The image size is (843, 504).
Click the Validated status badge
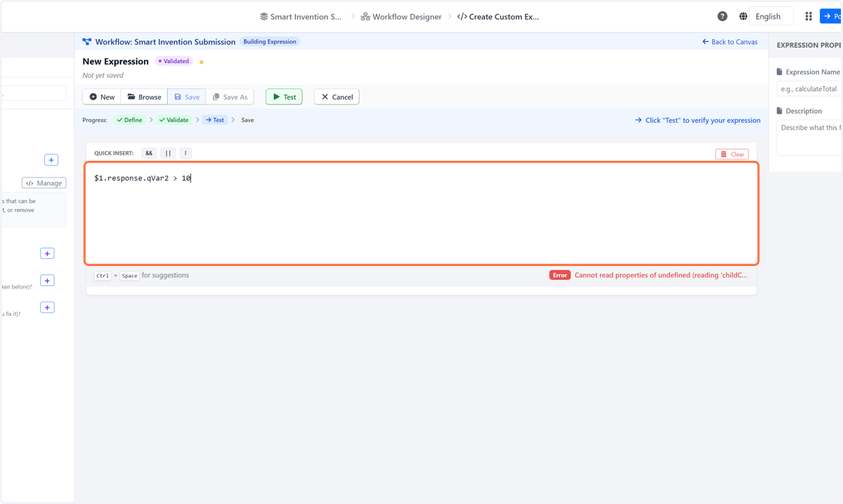click(174, 61)
